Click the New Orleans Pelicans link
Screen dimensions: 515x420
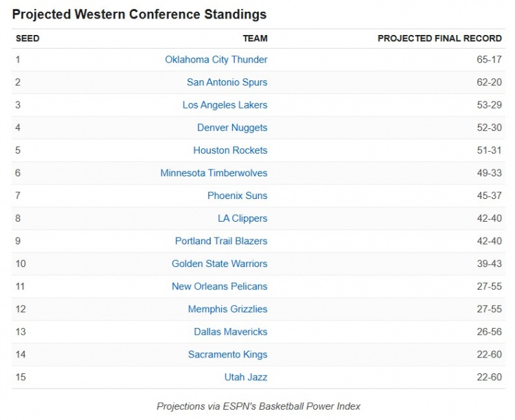click(x=220, y=286)
